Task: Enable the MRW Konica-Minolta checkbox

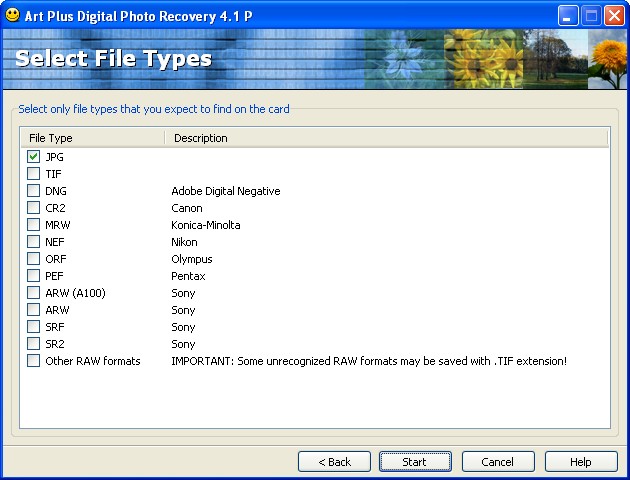Action: pyautogui.click(x=33, y=225)
